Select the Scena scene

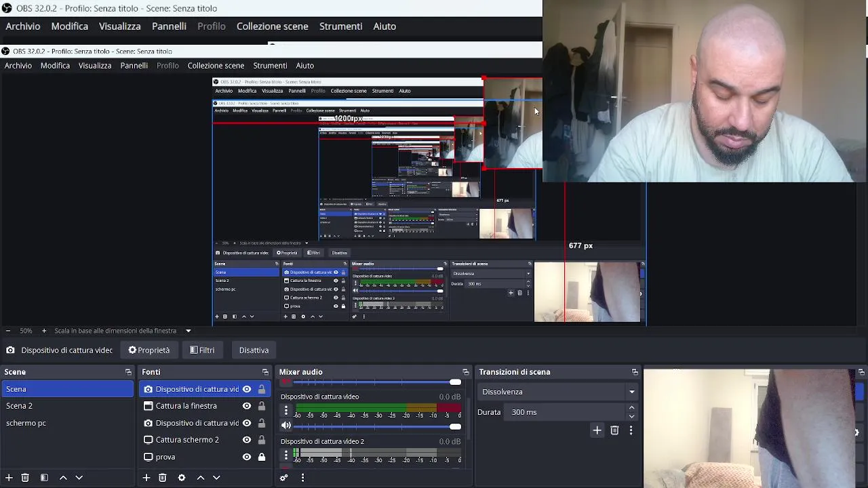(x=68, y=389)
